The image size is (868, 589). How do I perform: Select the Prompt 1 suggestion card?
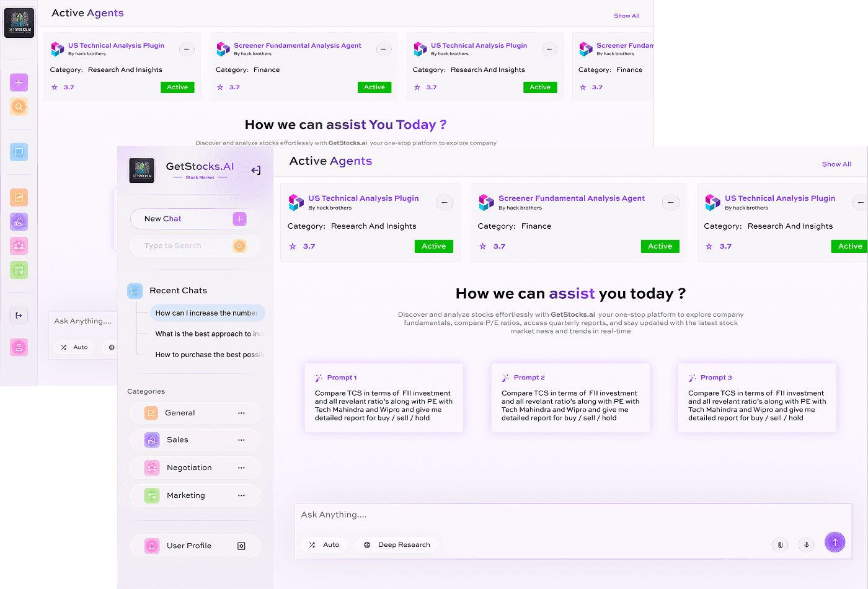click(384, 397)
